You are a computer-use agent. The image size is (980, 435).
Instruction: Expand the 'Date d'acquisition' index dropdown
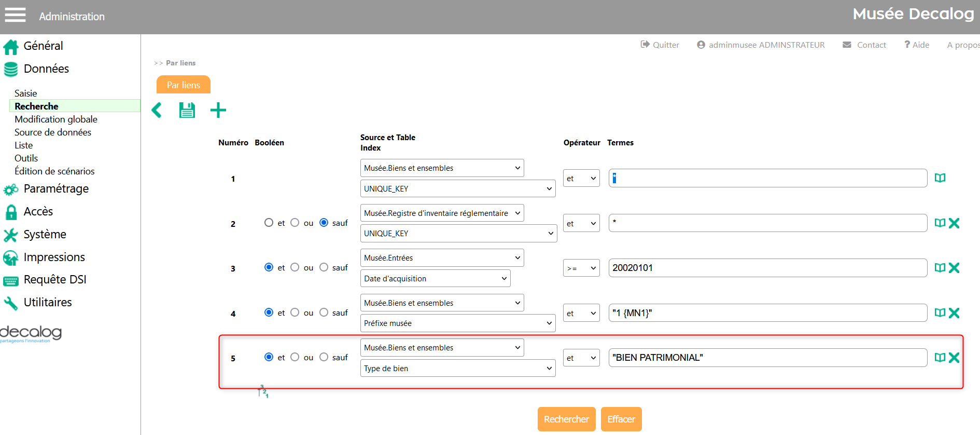coord(435,279)
